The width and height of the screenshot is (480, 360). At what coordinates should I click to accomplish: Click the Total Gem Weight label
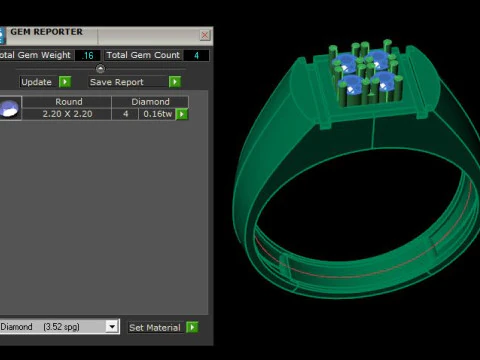point(36,55)
